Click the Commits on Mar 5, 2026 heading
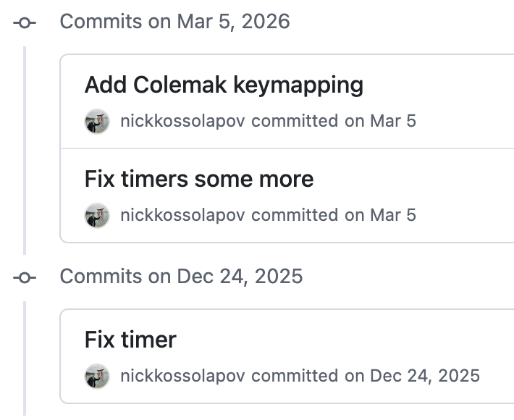Image resolution: width=514 pixels, height=420 pixels. click(x=174, y=22)
